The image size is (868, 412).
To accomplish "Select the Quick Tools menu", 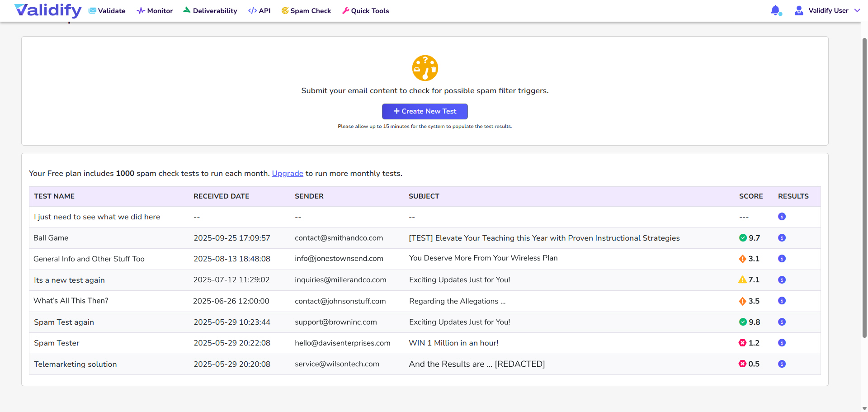I will coord(366,11).
